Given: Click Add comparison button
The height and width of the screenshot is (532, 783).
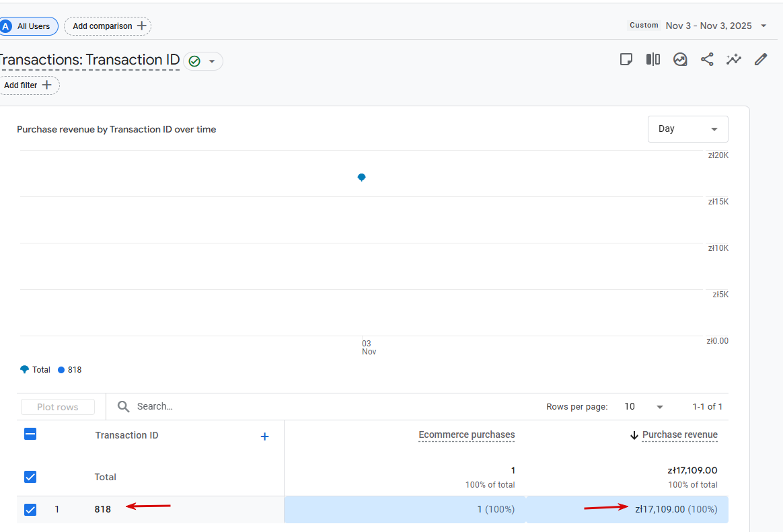Looking at the screenshot, I should (x=108, y=26).
